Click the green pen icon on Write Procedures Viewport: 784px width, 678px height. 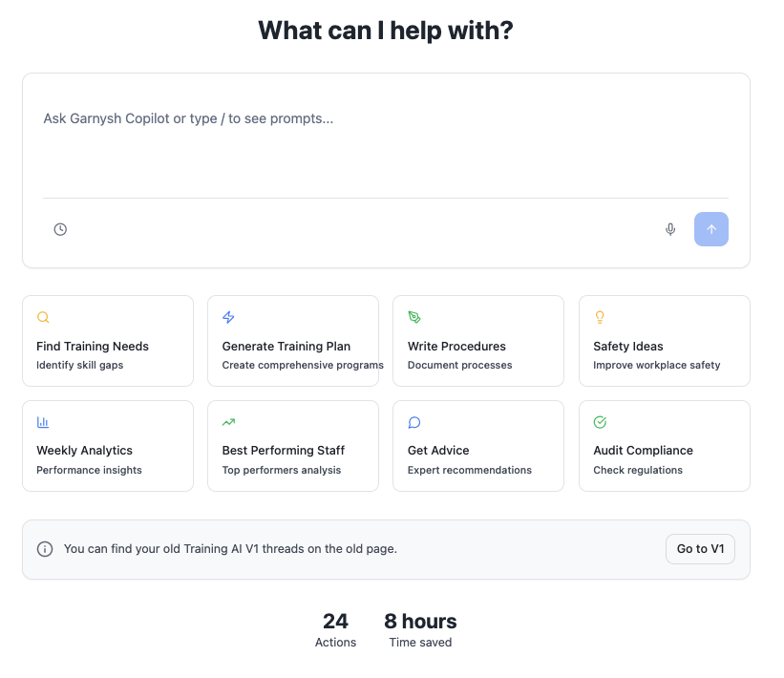(x=414, y=317)
